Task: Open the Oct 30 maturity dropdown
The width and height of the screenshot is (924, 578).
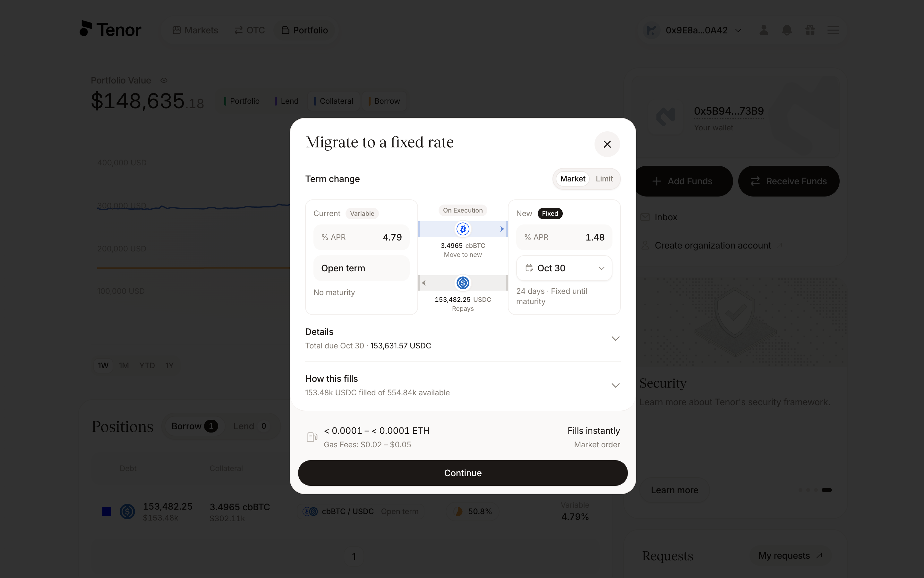Action: 564,268
